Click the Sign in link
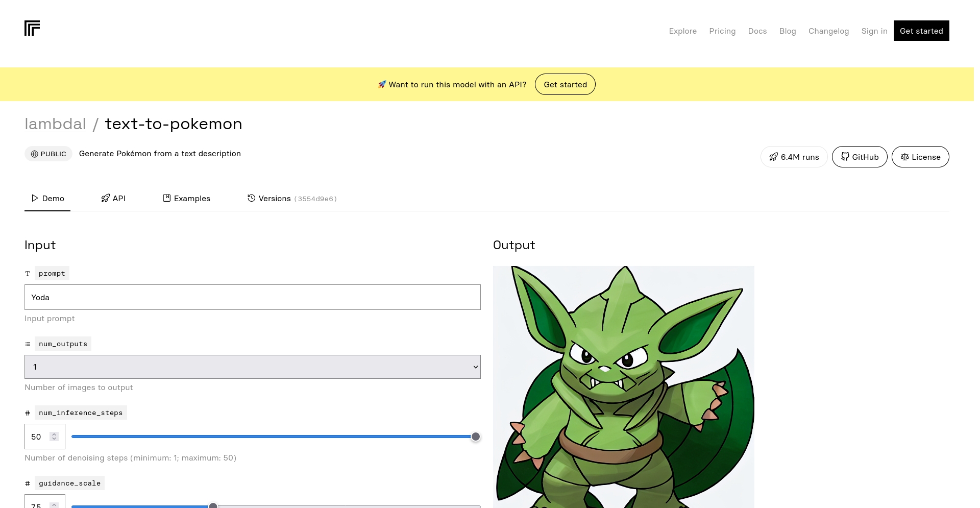 [874, 31]
